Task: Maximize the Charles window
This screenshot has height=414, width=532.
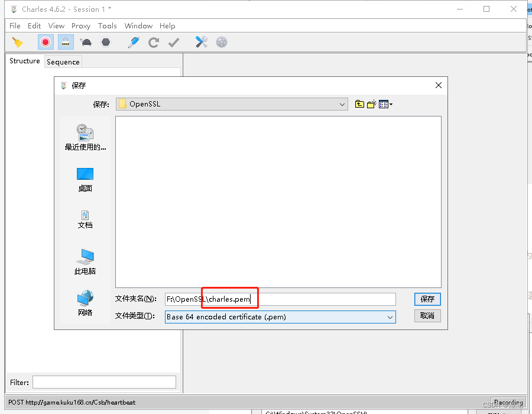Action: (486, 9)
